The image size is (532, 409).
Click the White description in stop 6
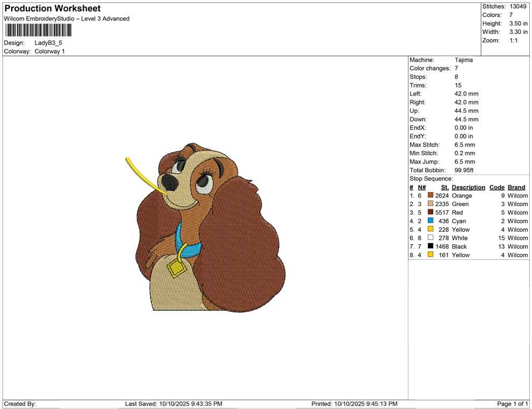click(460, 238)
